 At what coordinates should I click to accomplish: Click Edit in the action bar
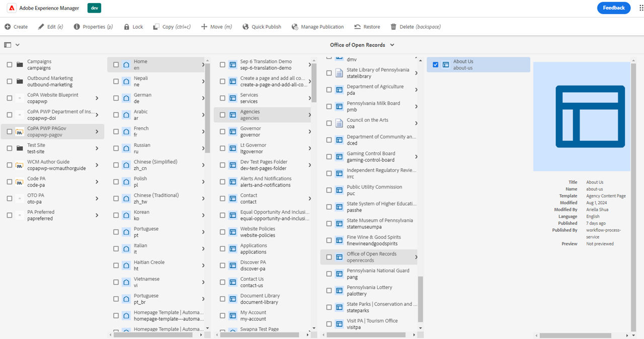point(51,27)
